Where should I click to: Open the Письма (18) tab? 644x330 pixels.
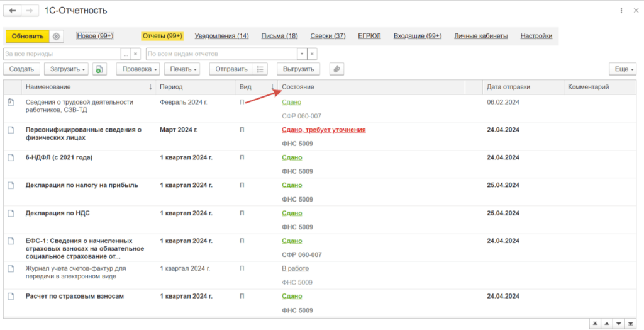pos(280,36)
